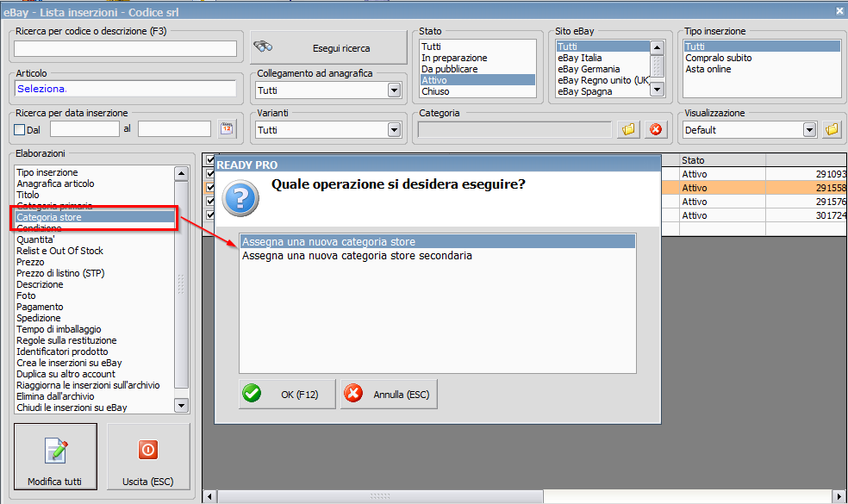
Task: Toggle checkbox of the highlighted row 291558
Action: point(210,187)
